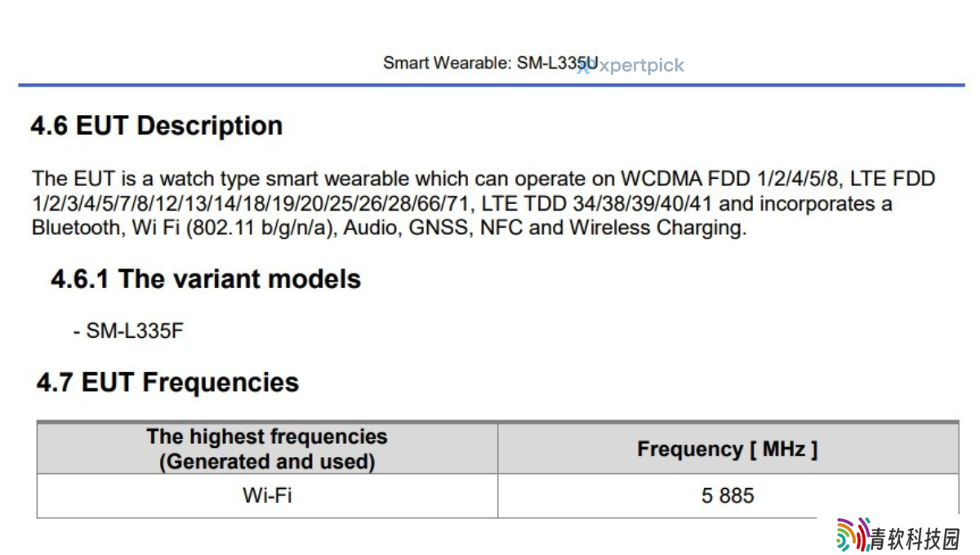This screenshot has height=555, width=980.
Task: Click the Xpertpick watermark logo
Action: 630,66
